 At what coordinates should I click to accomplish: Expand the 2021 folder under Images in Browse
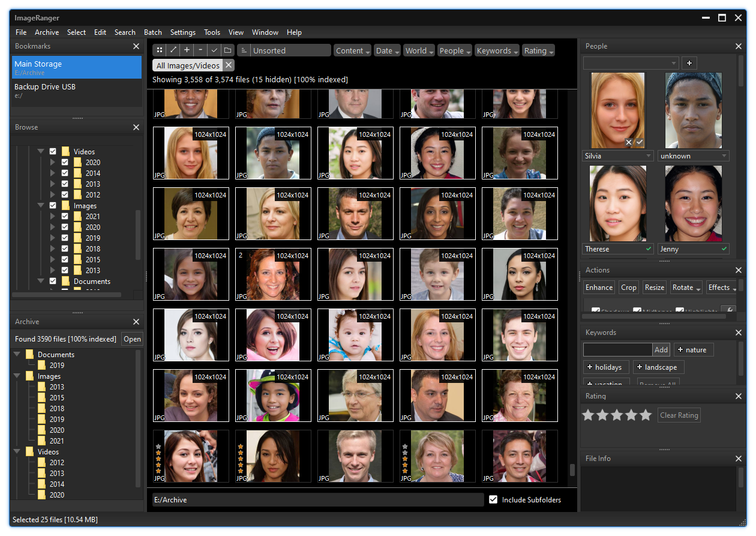(x=52, y=217)
